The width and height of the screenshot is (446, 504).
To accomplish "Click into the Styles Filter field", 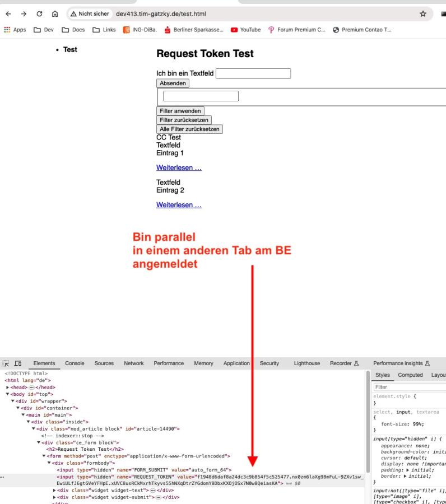I will click(409, 386).
